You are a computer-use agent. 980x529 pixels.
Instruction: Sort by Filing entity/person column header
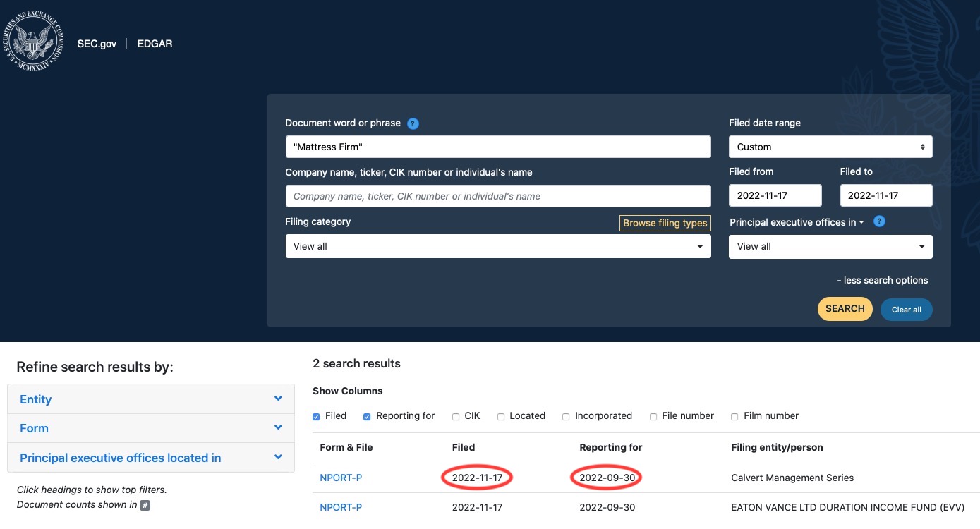pyautogui.click(x=778, y=447)
